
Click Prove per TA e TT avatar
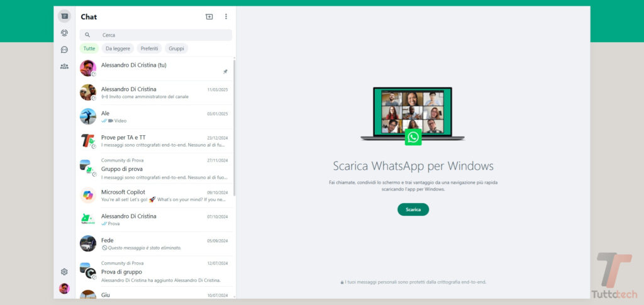(x=88, y=141)
